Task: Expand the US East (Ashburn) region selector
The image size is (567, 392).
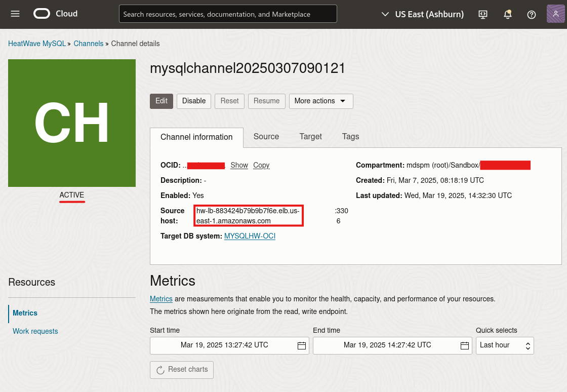Action: click(x=423, y=14)
